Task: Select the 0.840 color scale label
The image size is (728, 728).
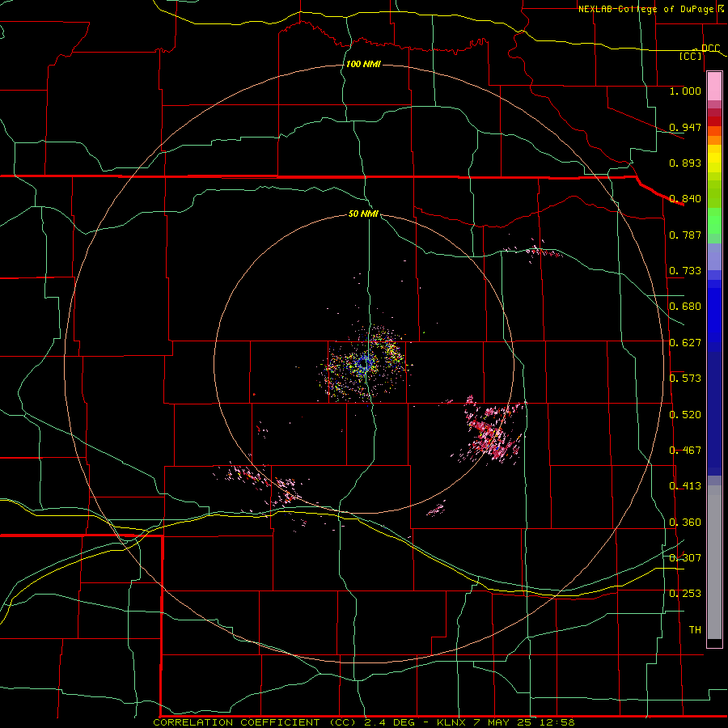Action: pyautogui.click(x=685, y=199)
